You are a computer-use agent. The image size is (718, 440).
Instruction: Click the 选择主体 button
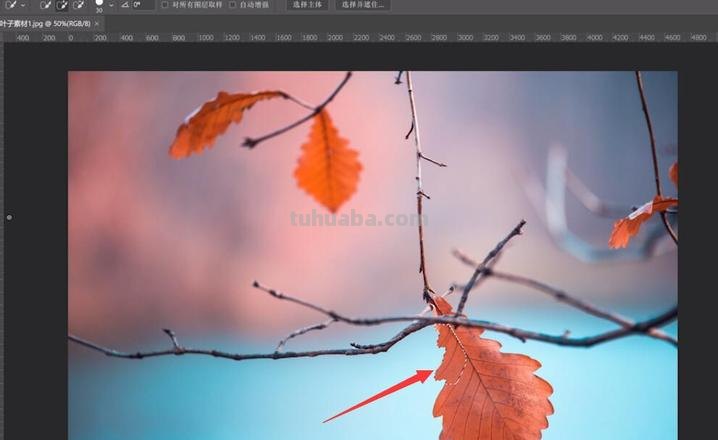[308, 5]
